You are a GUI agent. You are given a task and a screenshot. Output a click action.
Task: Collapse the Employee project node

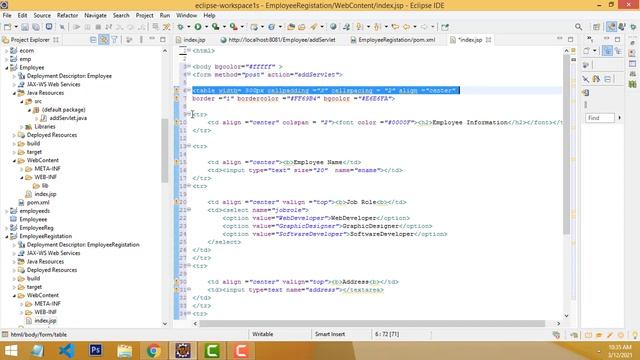(7, 68)
